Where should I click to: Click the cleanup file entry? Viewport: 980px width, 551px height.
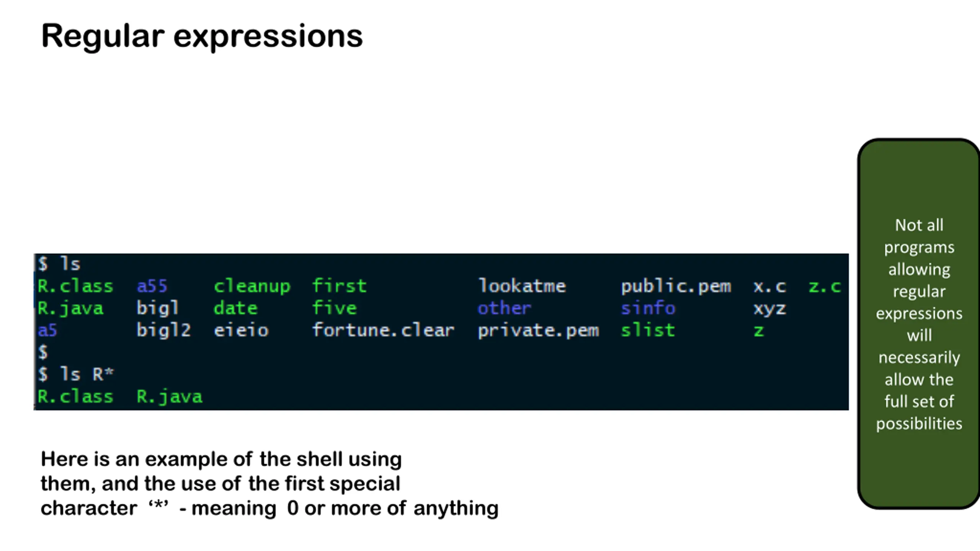252,287
